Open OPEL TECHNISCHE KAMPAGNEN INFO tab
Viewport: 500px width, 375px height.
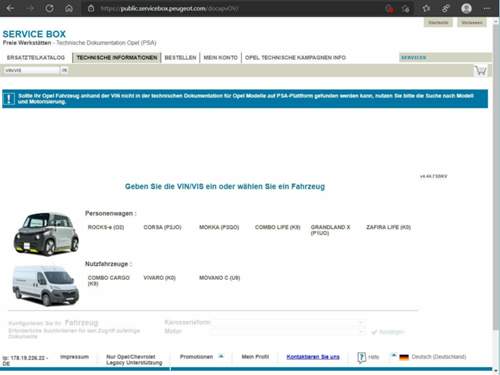click(x=295, y=58)
